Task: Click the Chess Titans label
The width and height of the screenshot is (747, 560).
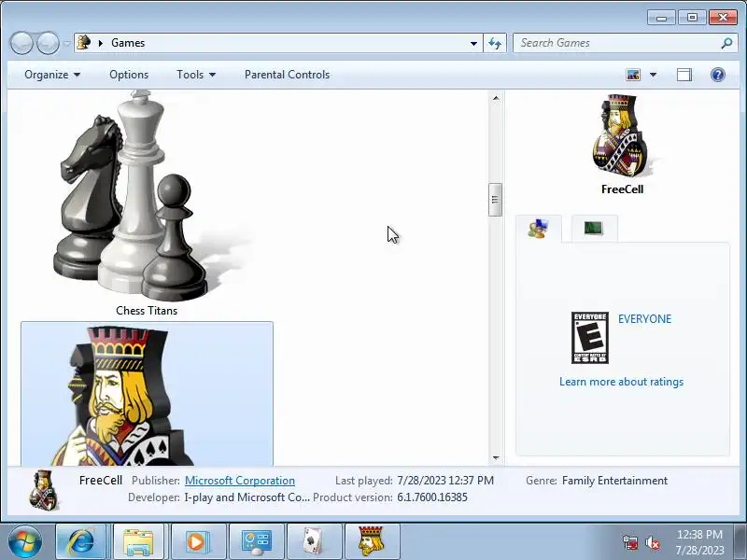Action: click(147, 311)
